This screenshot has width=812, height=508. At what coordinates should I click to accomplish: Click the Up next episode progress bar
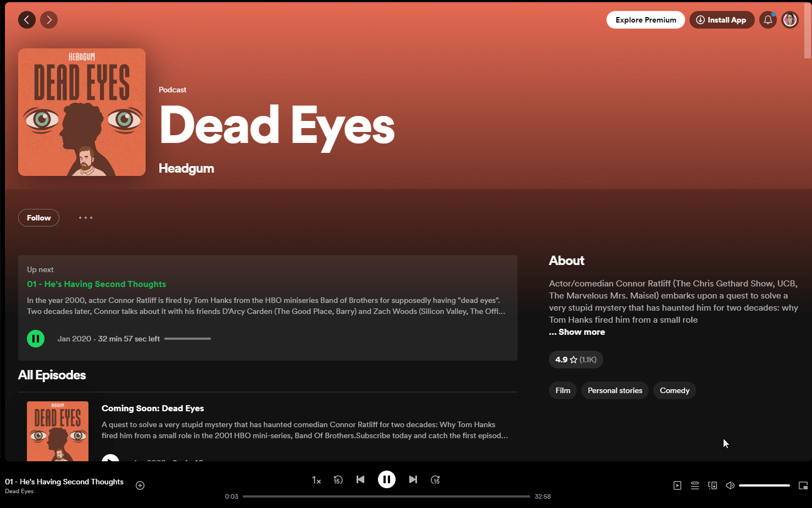click(x=187, y=339)
